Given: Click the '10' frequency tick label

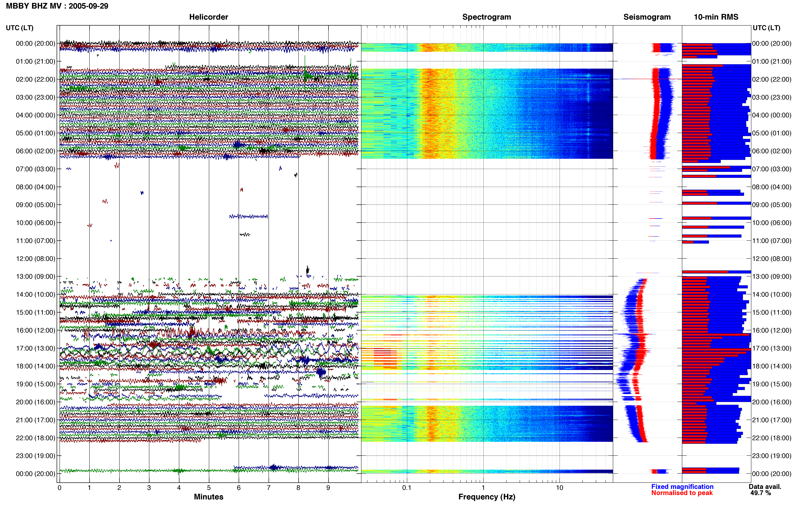Looking at the screenshot, I should coord(559,487).
